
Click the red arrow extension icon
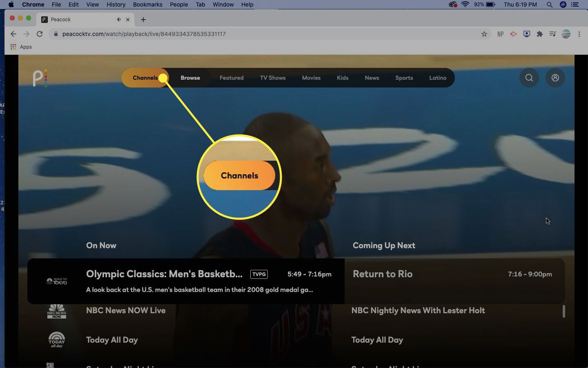click(x=513, y=34)
